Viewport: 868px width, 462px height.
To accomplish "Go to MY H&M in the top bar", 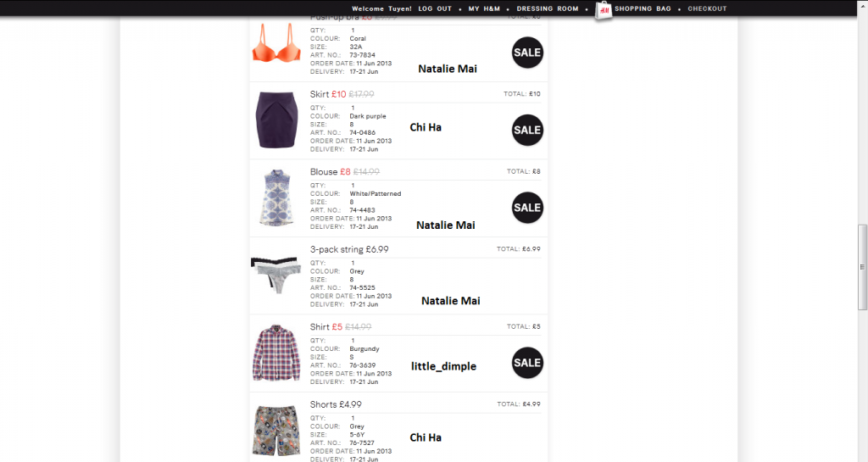I will pos(484,8).
